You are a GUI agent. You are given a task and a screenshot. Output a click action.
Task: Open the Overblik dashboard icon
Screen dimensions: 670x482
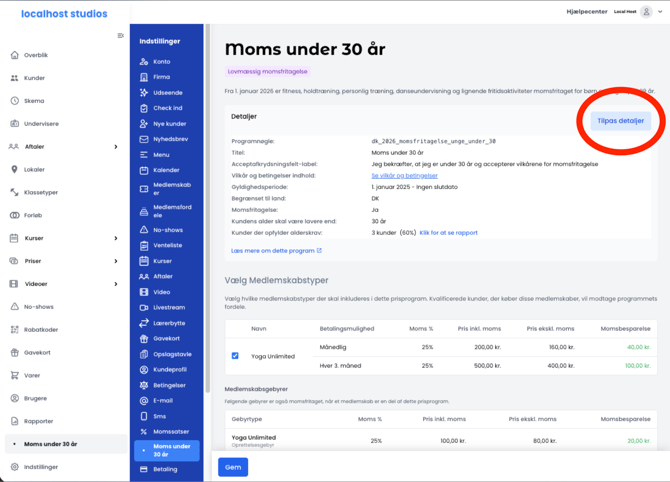pos(14,55)
